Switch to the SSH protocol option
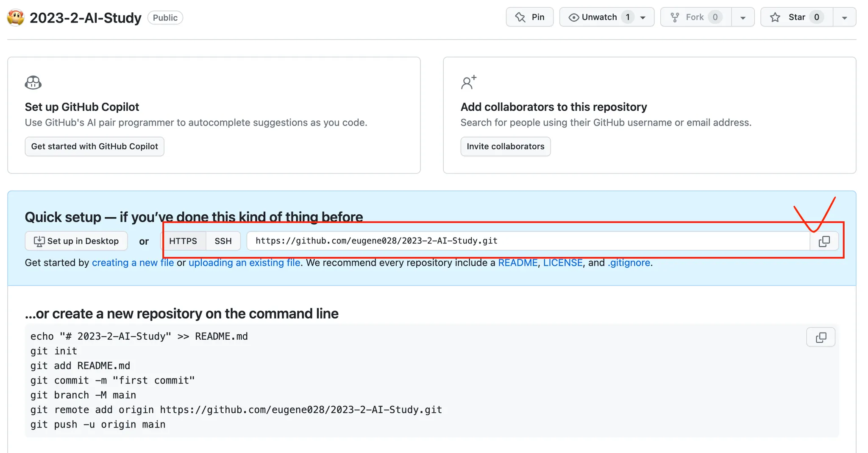Image resolution: width=868 pixels, height=453 pixels. tap(223, 241)
